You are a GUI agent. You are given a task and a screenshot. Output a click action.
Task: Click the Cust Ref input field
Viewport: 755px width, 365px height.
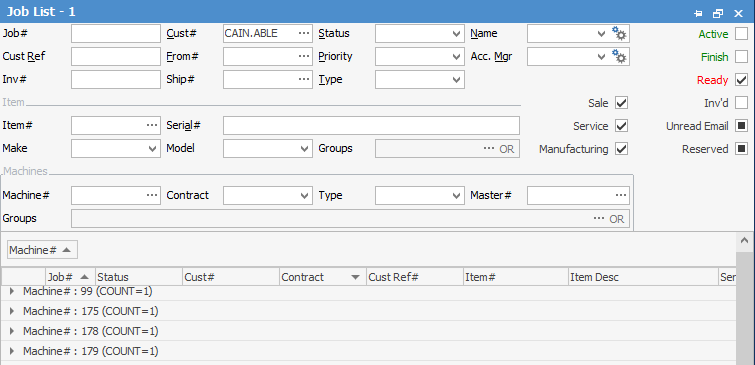(116, 56)
